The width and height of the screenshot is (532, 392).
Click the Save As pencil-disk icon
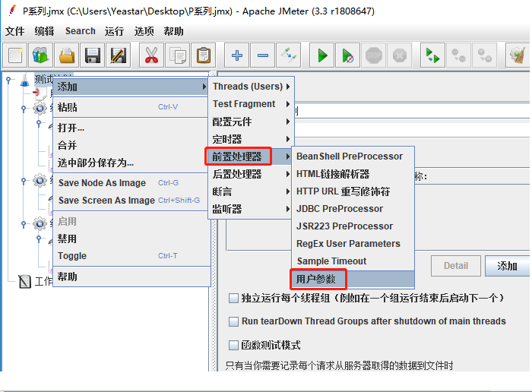(118, 55)
